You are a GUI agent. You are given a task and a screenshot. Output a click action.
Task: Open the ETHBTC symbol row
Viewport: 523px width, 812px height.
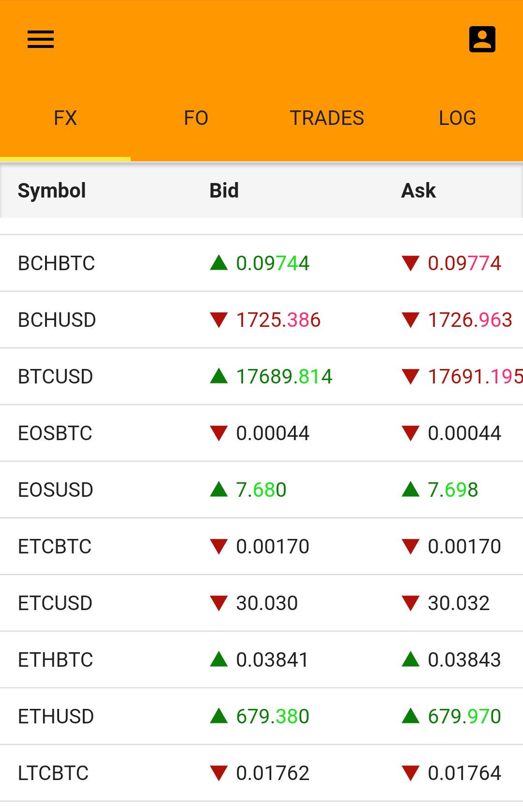click(56, 660)
